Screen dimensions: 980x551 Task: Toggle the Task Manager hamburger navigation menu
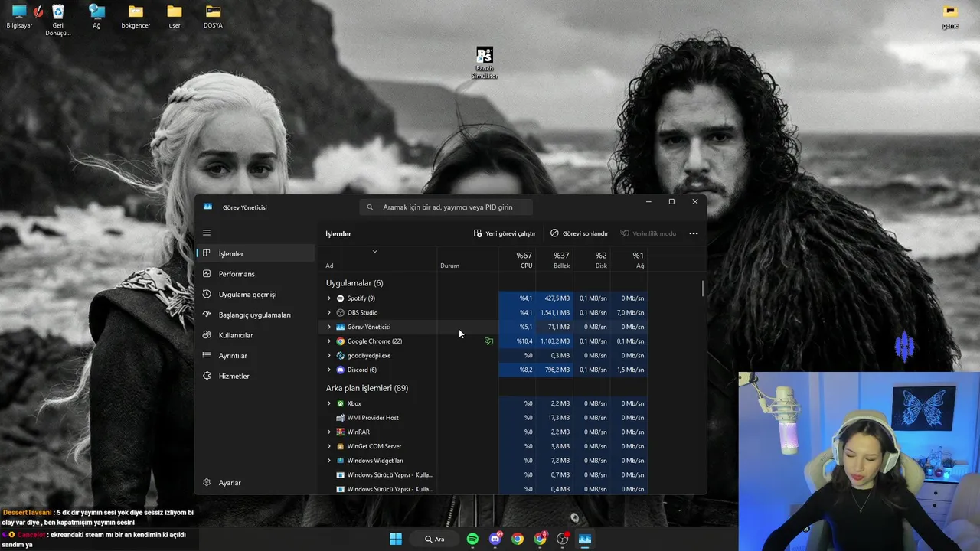tap(207, 233)
